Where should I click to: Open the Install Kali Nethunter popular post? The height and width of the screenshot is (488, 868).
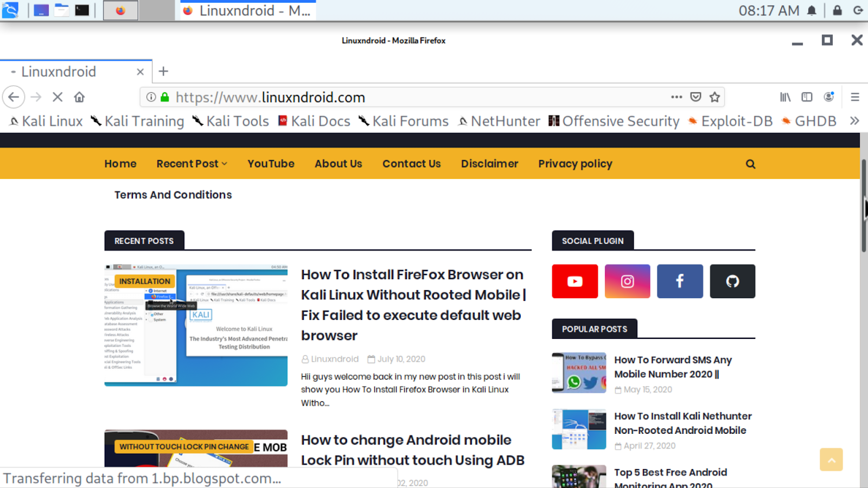coord(683,423)
